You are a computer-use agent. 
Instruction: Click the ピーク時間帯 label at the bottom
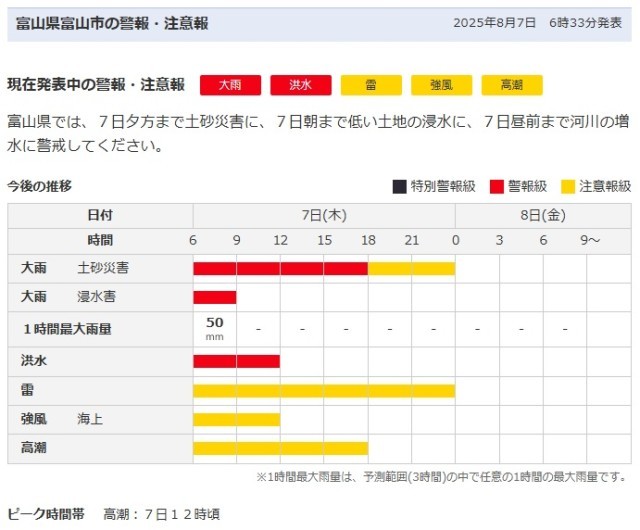pyautogui.click(x=46, y=514)
